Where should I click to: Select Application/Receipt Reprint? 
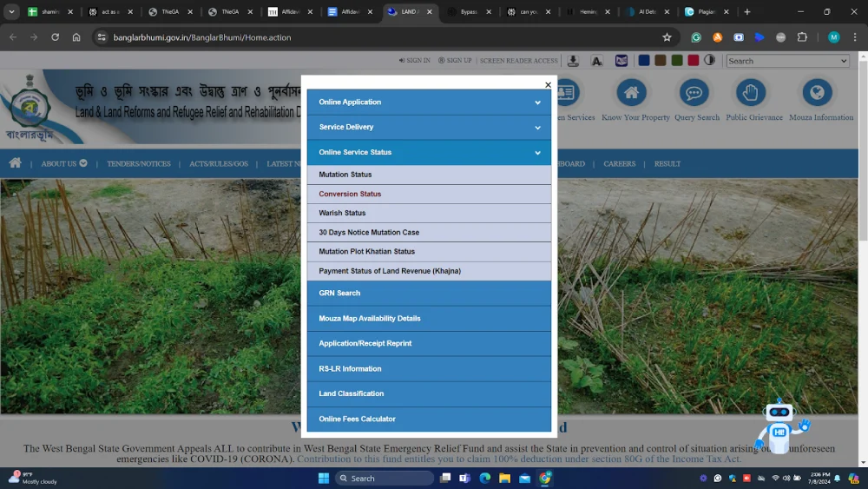[429, 343]
